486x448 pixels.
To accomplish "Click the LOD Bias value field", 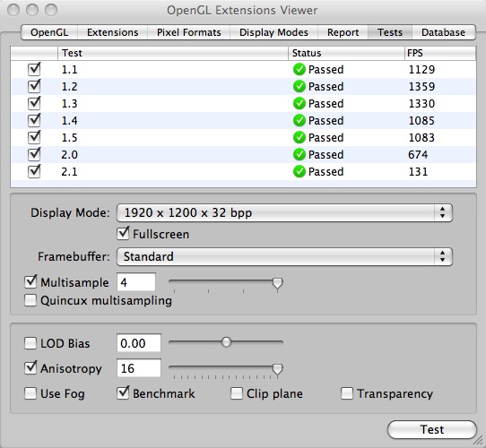I will (x=139, y=343).
